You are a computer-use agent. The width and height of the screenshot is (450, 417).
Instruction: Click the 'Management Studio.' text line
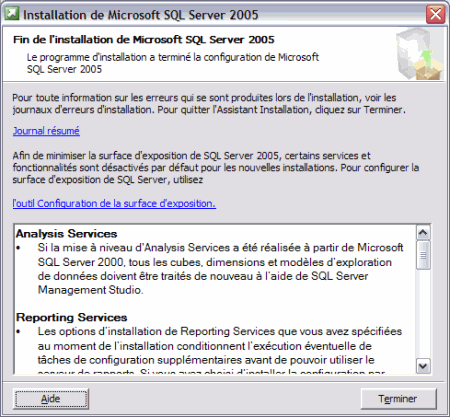(x=90, y=290)
